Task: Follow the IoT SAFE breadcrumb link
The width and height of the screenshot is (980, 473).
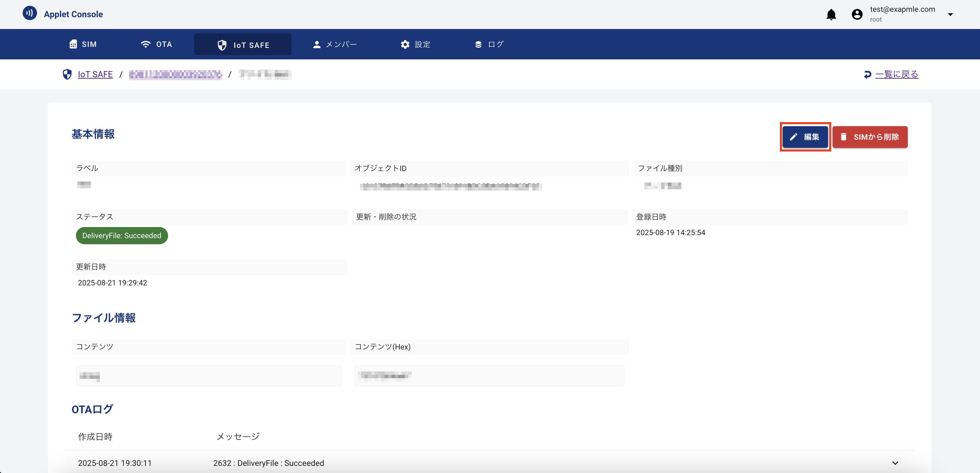Action: click(95, 74)
